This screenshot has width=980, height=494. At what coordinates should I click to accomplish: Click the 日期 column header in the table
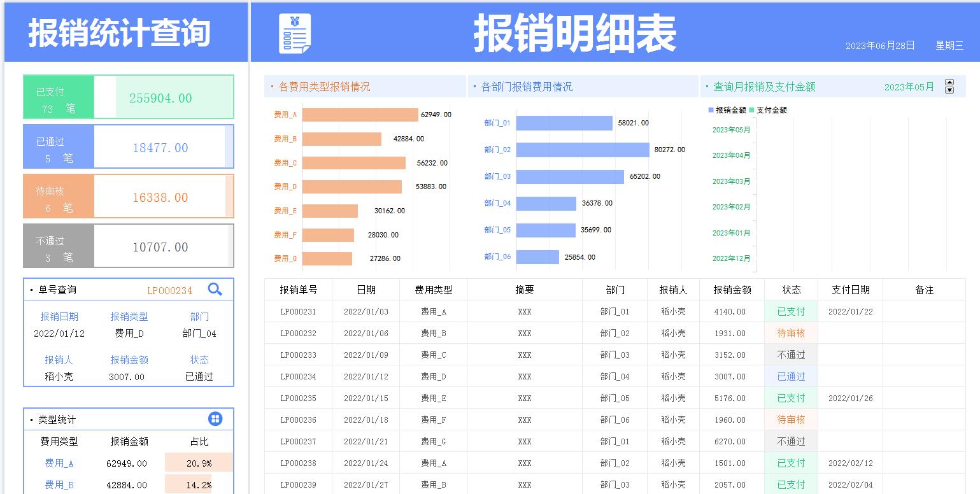click(x=366, y=290)
